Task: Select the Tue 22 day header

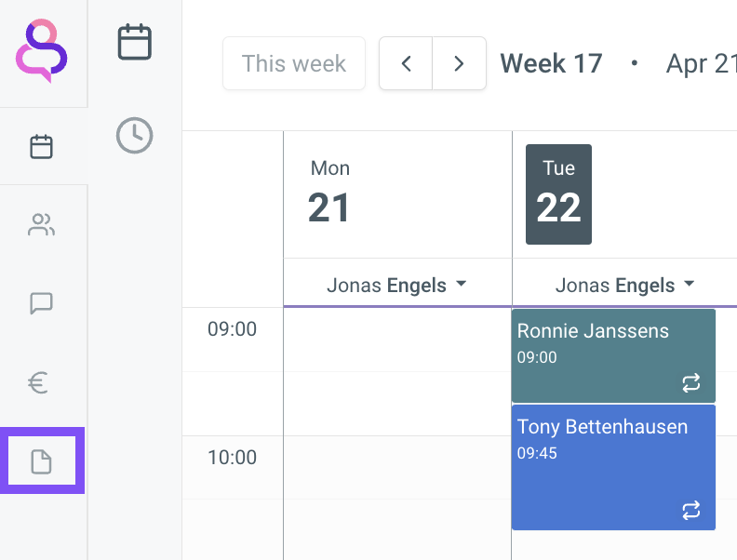Action: pyautogui.click(x=558, y=194)
